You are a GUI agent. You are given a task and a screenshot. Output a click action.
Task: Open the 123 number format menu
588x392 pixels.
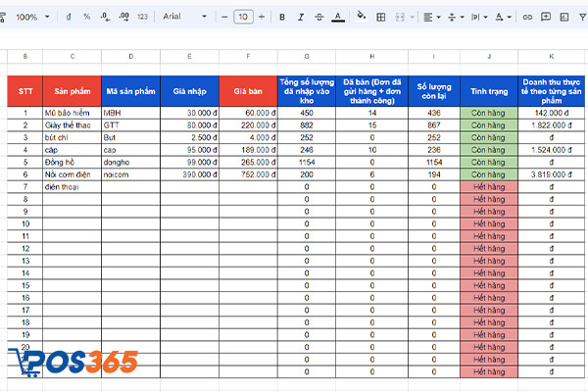(x=143, y=17)
